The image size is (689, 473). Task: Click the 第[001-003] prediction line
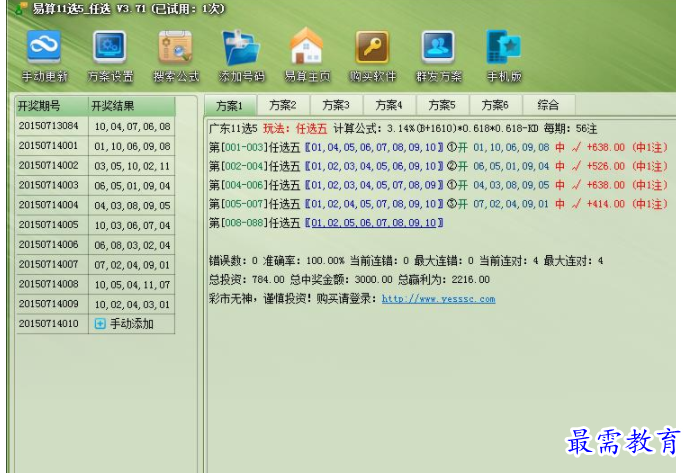(438, 147)
